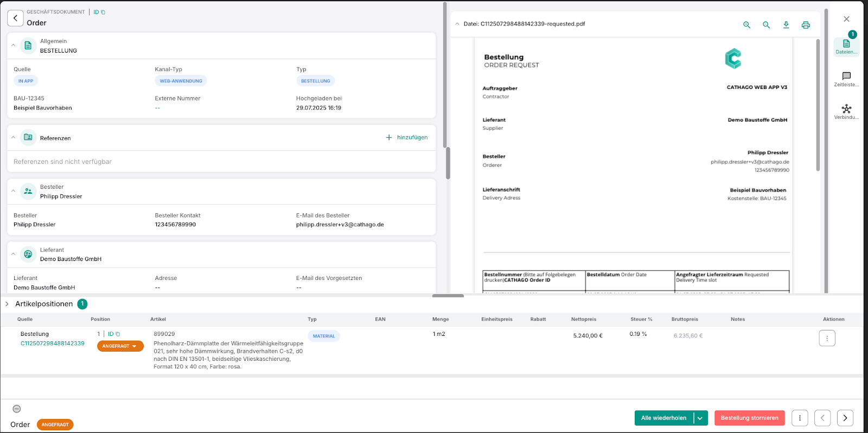The image size is (868, 433).
Task: Open order link C112507298488142339
Action: click(53, 343)
